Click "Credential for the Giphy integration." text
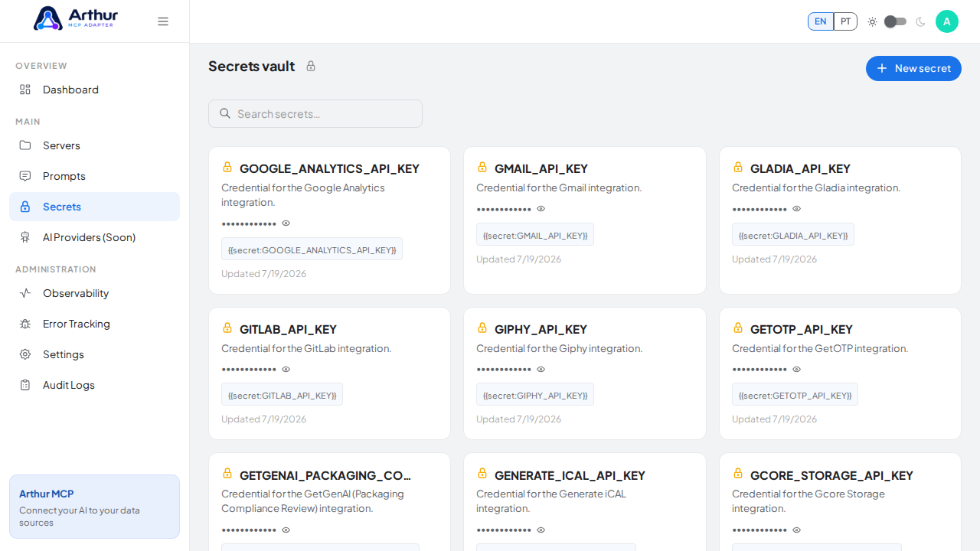980x551 pixels. 559,348
